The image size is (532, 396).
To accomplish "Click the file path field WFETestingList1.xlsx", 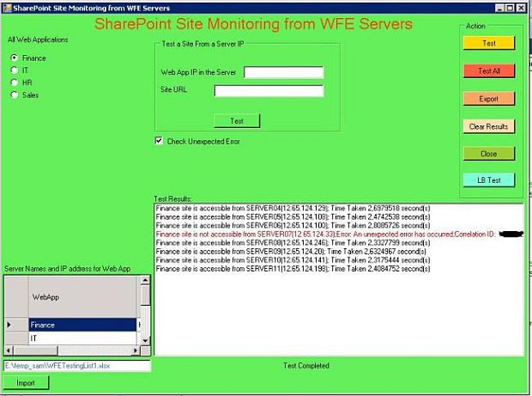I will click(77, 366).
